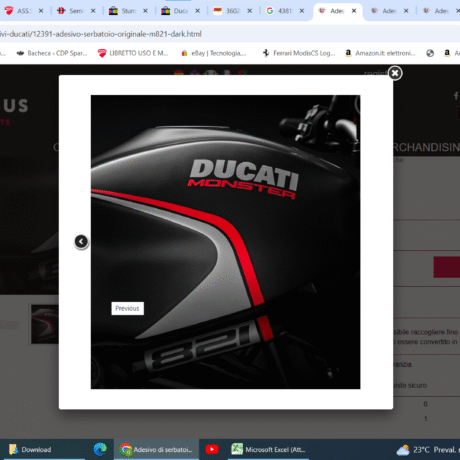
Task: Open Microsoft Edge from taskbar
Action: (100, 450)
